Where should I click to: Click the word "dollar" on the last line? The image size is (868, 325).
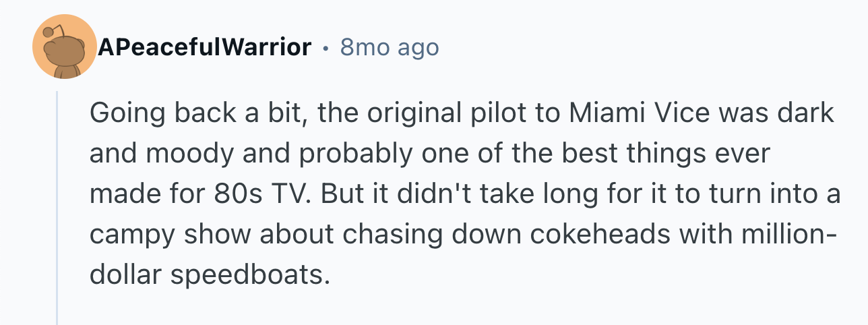coord(125,274)
